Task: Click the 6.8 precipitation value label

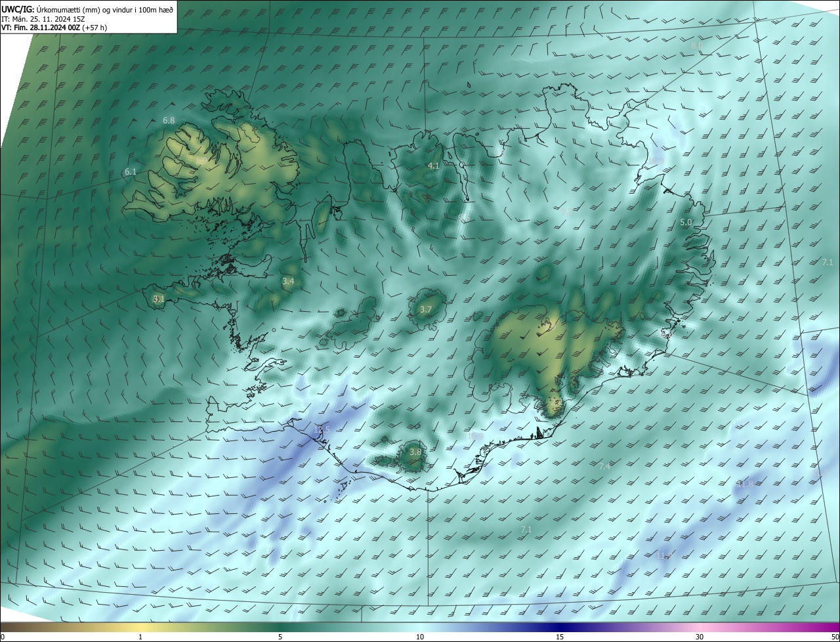Action: (x=169, y=121)
